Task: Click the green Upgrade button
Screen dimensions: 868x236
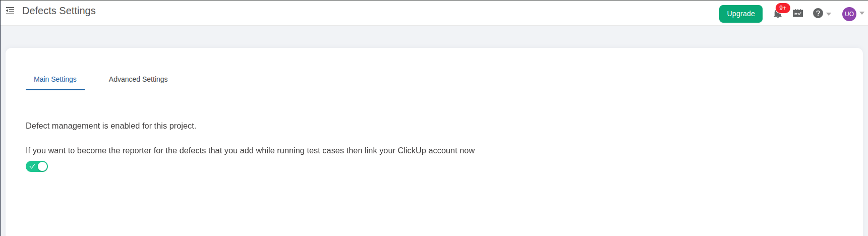Action: pyautogui.click(x=740, y=14)
